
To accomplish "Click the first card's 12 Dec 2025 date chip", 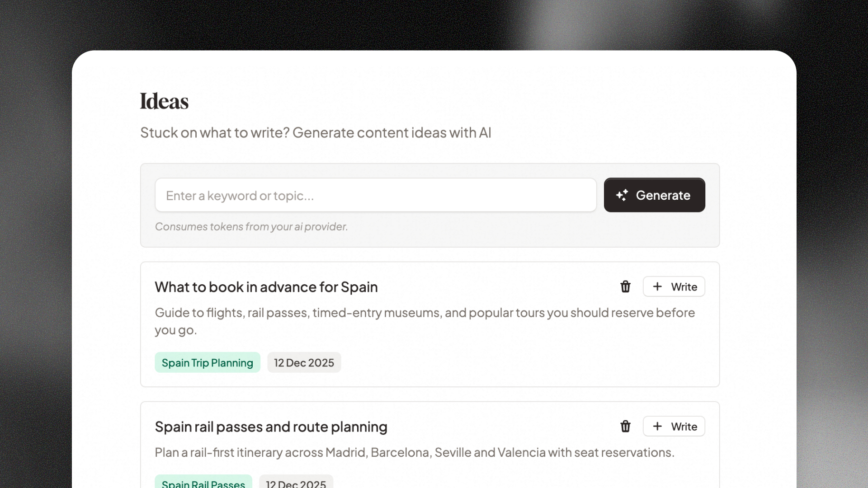I will tap(304, 363).
